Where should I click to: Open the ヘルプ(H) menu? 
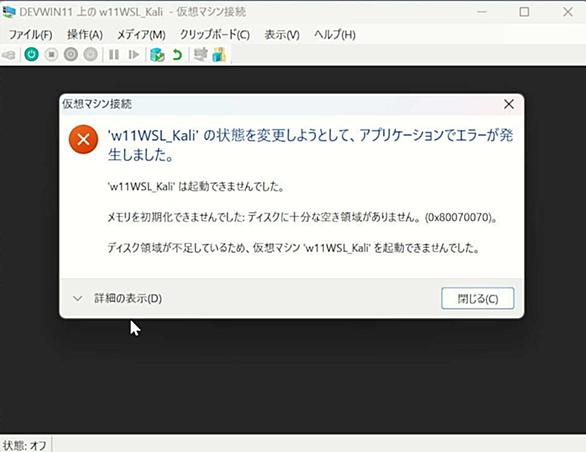point(335,35)
